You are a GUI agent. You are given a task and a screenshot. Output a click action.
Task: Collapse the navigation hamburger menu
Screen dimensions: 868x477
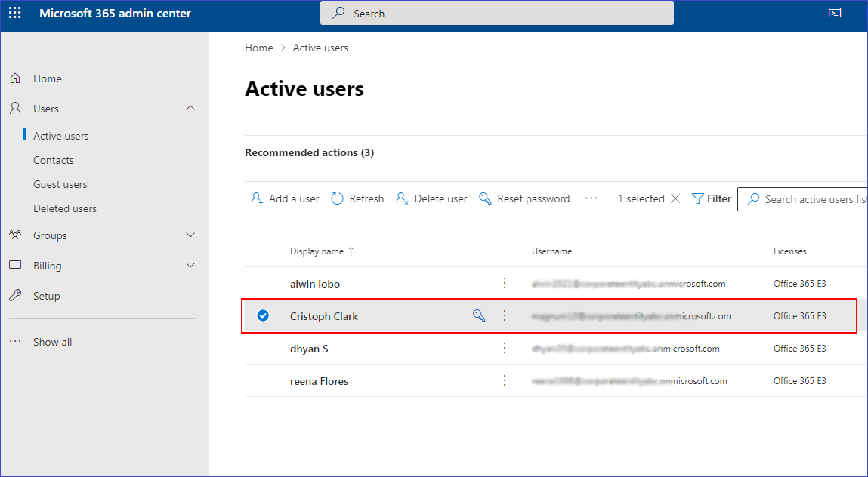15,48
